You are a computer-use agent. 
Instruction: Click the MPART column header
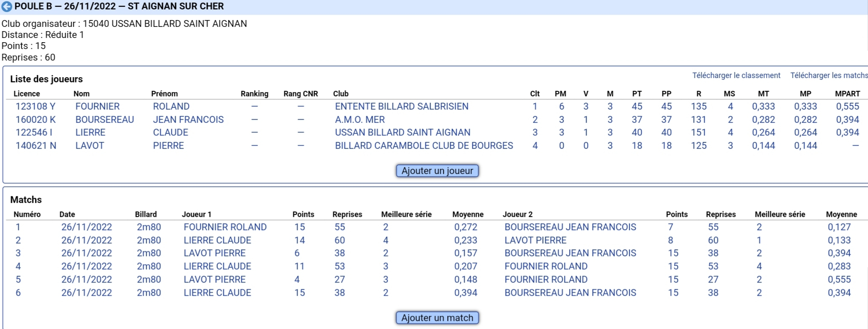(x=847, y=94)
